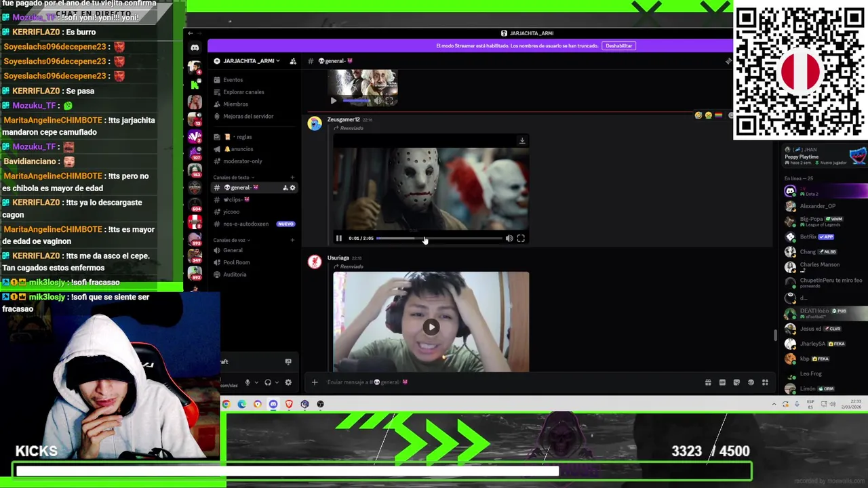Click Zeusgamer12 username
This screenshot has height=488, width=868.
tap(344, 120)
